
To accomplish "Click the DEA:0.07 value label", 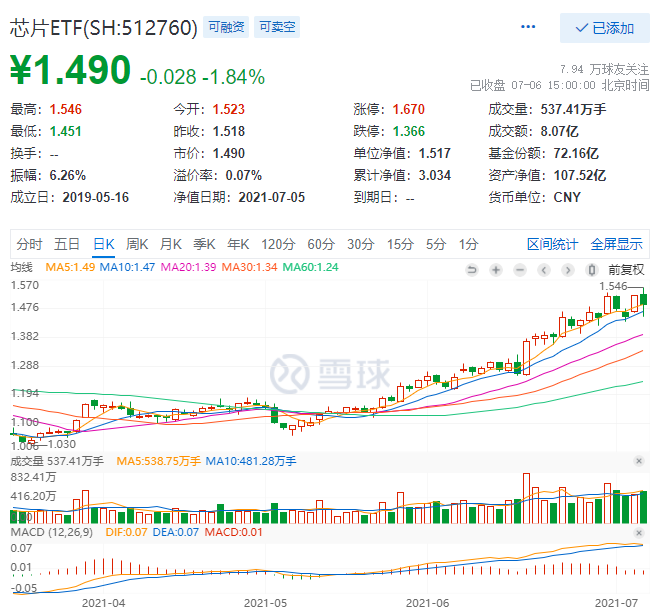I will click(x=175, y=532).
